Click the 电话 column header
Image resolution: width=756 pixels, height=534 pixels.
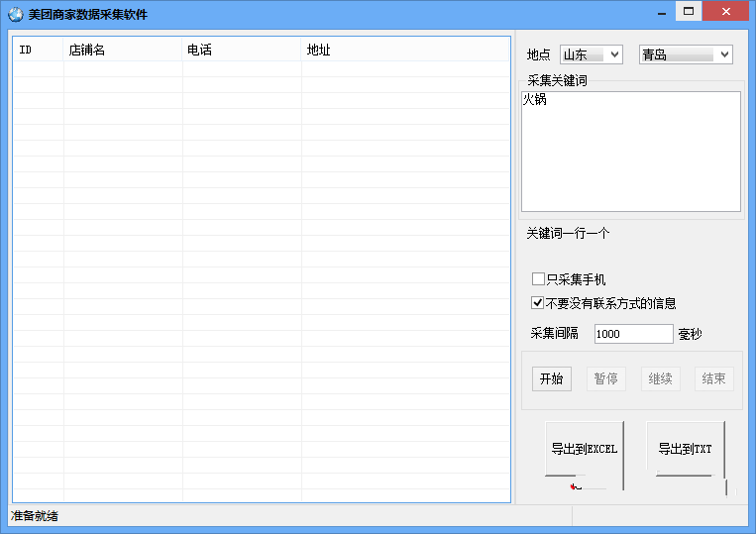pos(241,50)
